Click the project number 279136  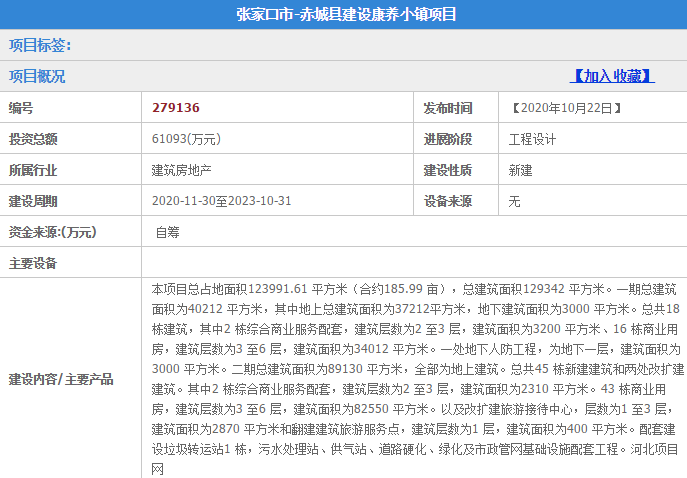point(176,107)
